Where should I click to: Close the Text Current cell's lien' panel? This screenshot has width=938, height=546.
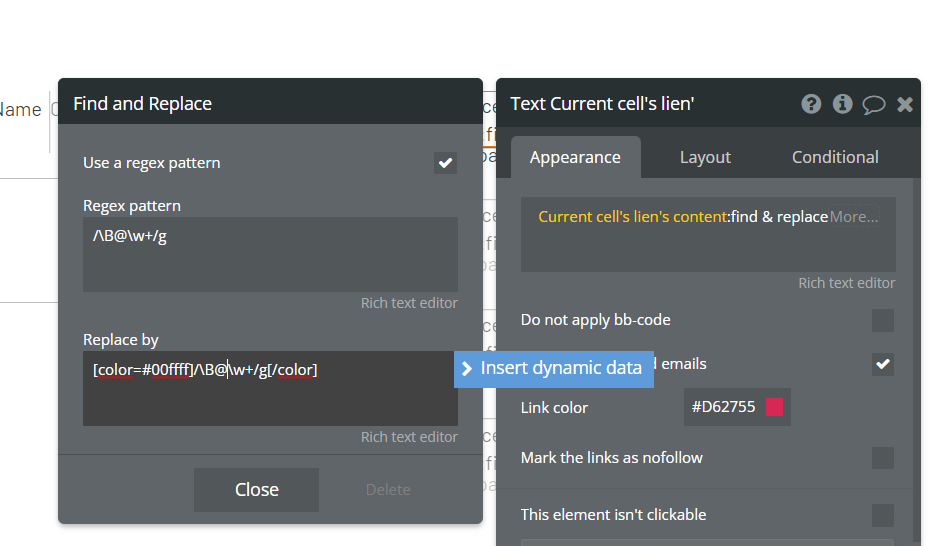(x=905, y=104)
